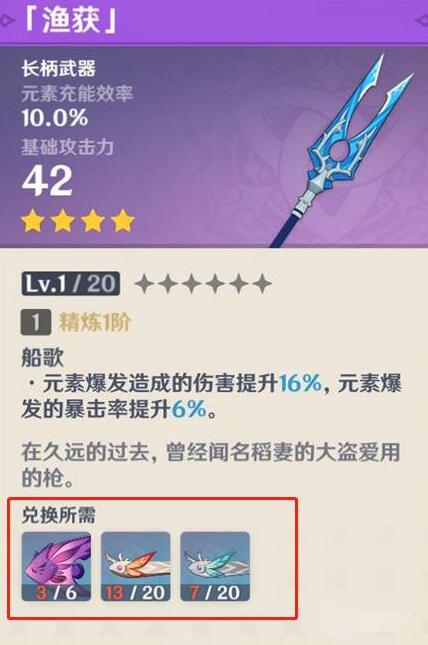Click the fourth gold rarity star

pos(123,221)
